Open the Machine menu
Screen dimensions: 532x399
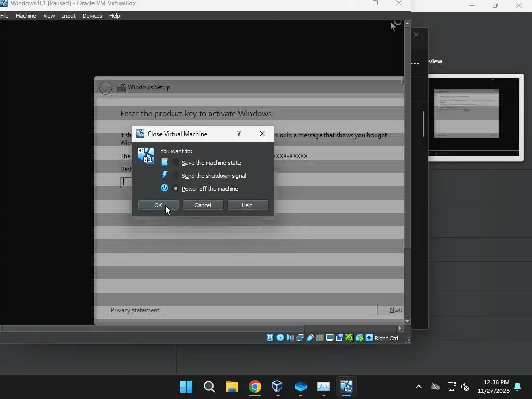pyautogui.click(x=26, y=16)
